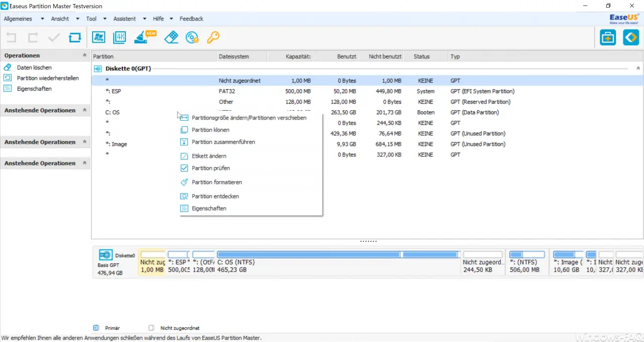The width and height of the screenshot is (644, 342).
Task: Select the C: OS (NTFS) block in disk map
Action: pyautogui.click(x=338, y=262)
